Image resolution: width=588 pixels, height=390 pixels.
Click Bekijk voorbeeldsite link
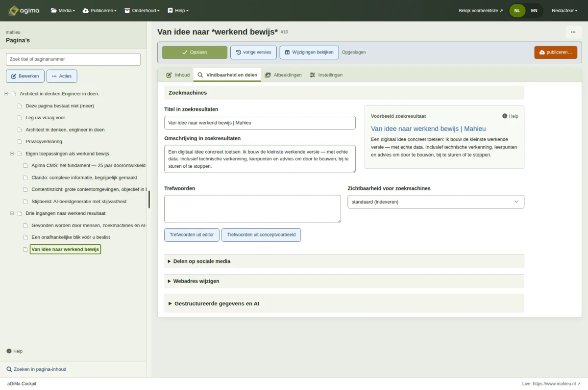(x=481, y=10)
